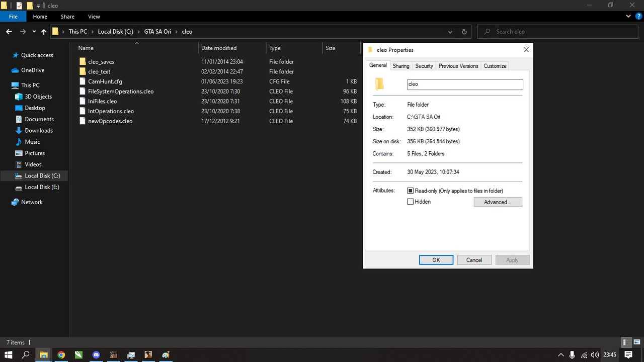The image size is (644, 362).
Task: Go up one level with the Up arrow
Action: coord(44,32)
